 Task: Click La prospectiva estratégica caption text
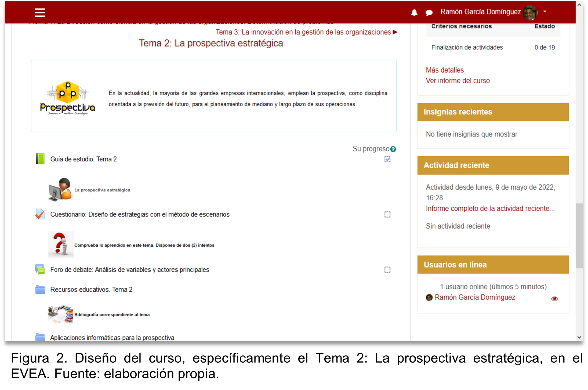(x=102, y=190)
